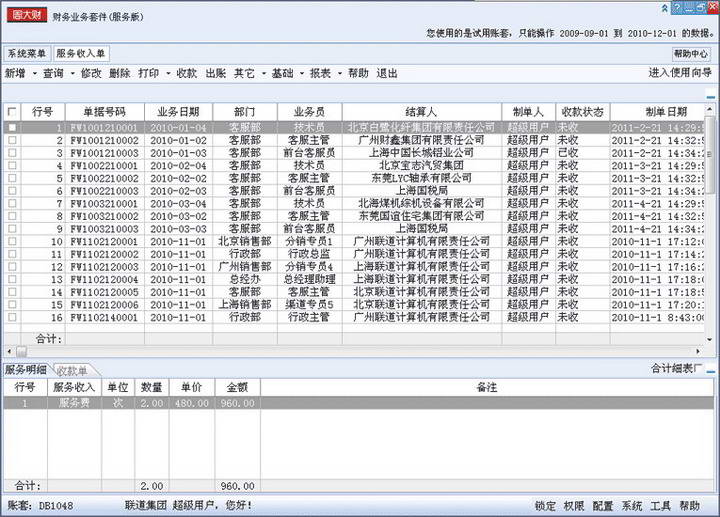Screen dimensions: 720x517
Task: Click 锁定 in the status bar
Action: point(545,506)
